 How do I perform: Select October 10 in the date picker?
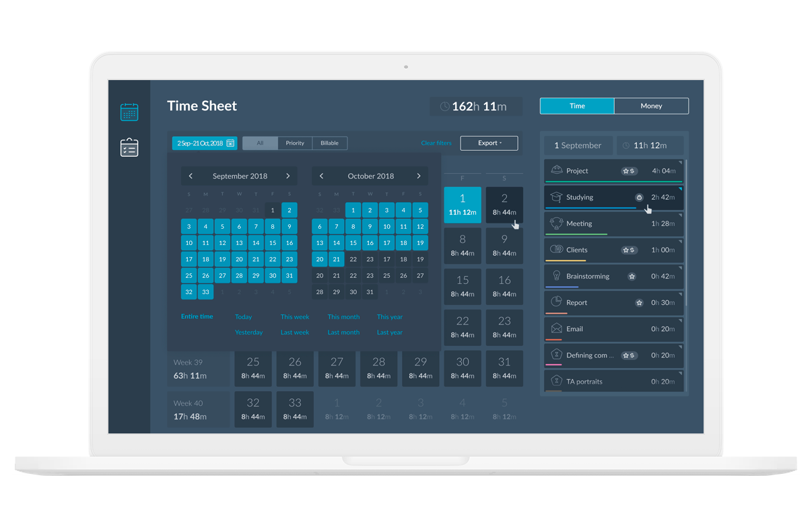pos(386,227)
